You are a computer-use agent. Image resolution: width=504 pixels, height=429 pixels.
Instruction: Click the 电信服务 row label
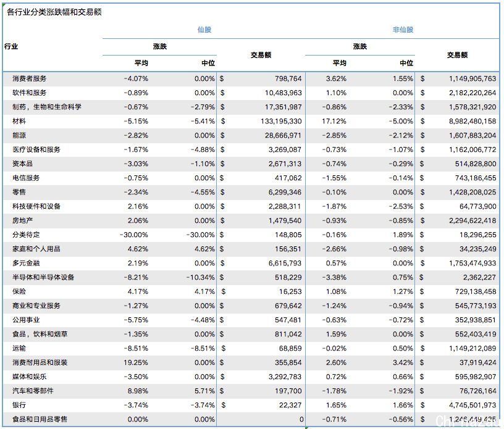26,178
